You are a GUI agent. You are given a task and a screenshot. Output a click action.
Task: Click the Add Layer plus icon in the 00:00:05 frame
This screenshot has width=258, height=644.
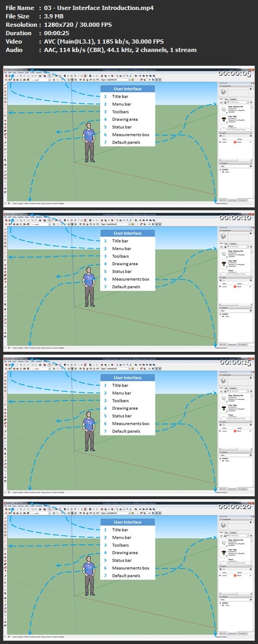pyautogui.click(x=221, y=136)
